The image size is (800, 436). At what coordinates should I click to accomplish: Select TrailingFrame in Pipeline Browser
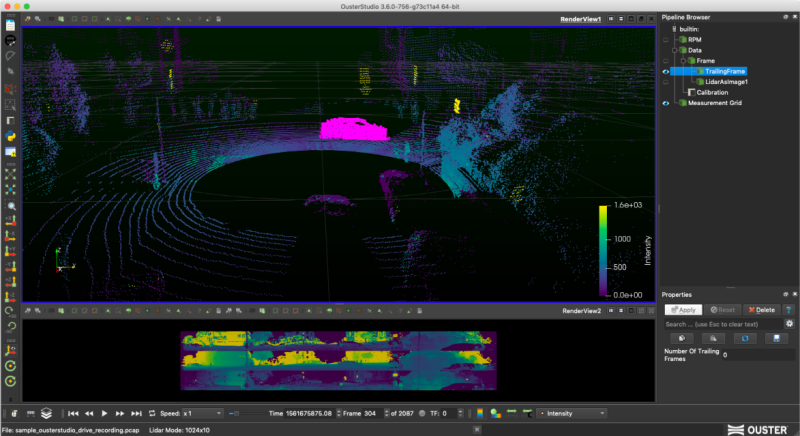tap(724, 71)
